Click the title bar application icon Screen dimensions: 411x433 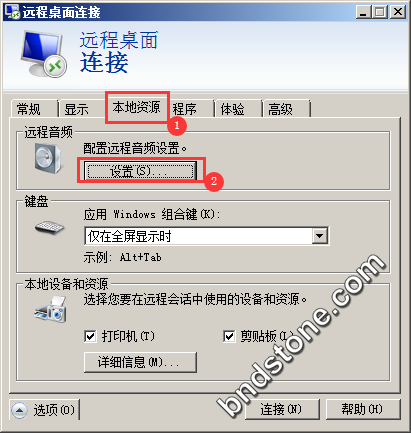pyautogui.click(x=13, y=12)
